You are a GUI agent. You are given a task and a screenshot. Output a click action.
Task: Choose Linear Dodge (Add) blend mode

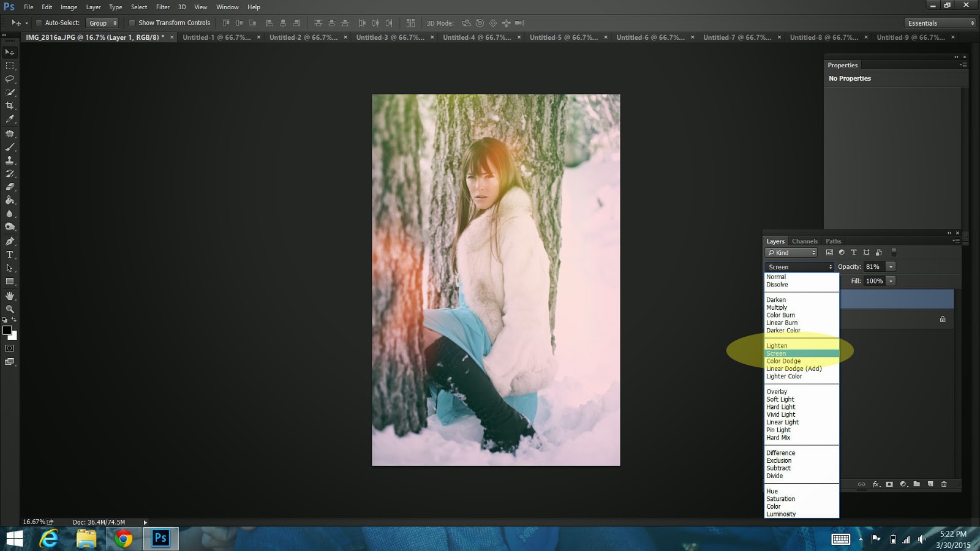click(x=802, y=369)
